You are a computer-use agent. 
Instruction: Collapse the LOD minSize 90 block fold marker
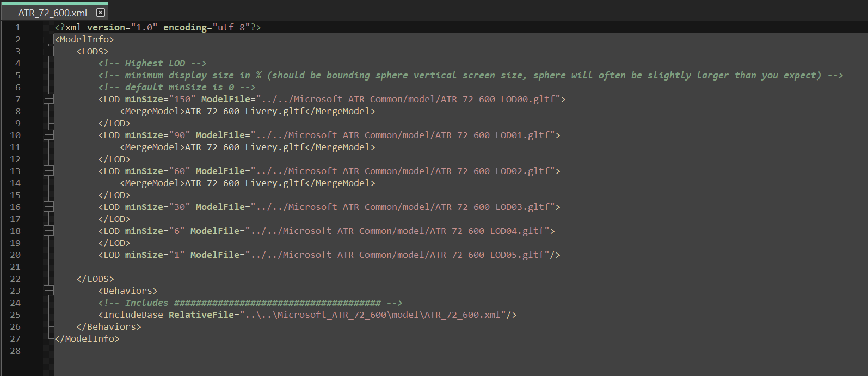tap(48, 135)
